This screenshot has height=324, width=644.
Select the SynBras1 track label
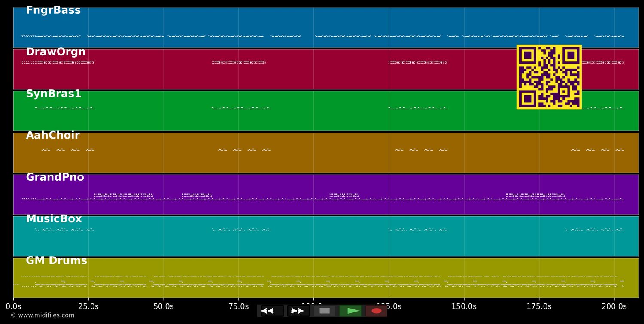tap(54, 94)
